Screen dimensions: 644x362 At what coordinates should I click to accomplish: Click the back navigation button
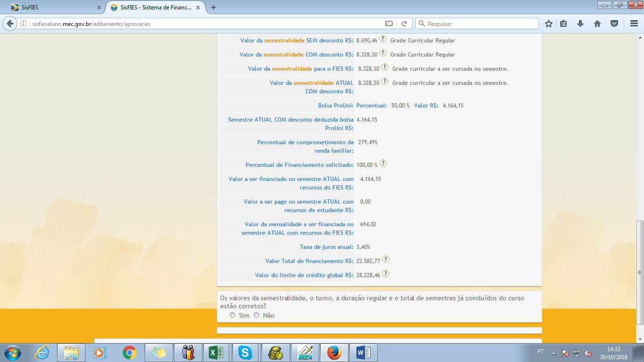tap(11, 24)
